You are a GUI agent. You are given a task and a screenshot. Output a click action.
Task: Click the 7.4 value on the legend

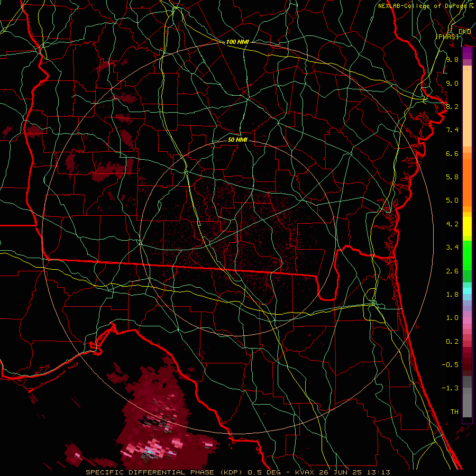click(452, 130)
